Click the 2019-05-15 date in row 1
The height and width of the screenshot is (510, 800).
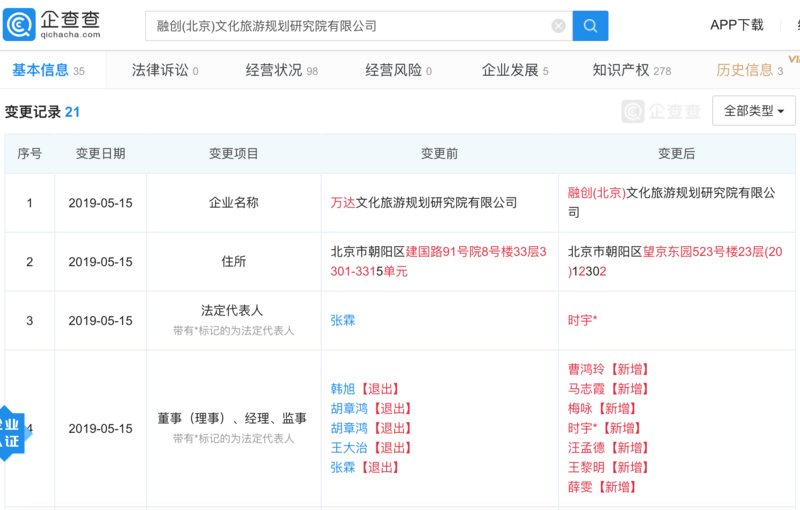click(101, 203)
